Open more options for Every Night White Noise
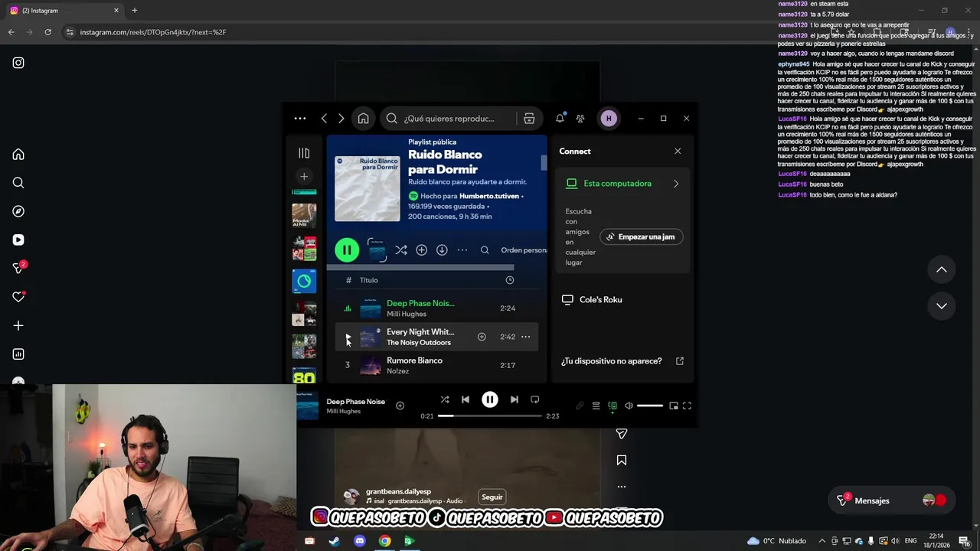This screenshot has width=980, height=551. tap(526, 337)
